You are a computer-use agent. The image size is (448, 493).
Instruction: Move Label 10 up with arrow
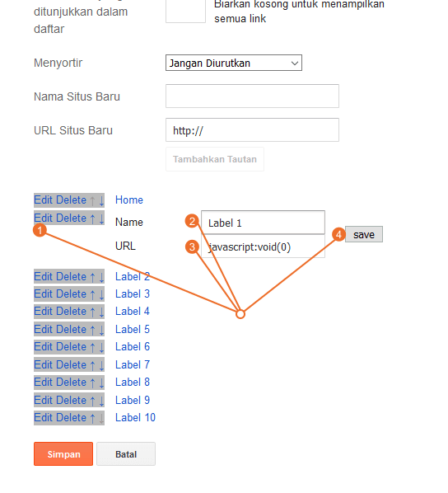92,418
